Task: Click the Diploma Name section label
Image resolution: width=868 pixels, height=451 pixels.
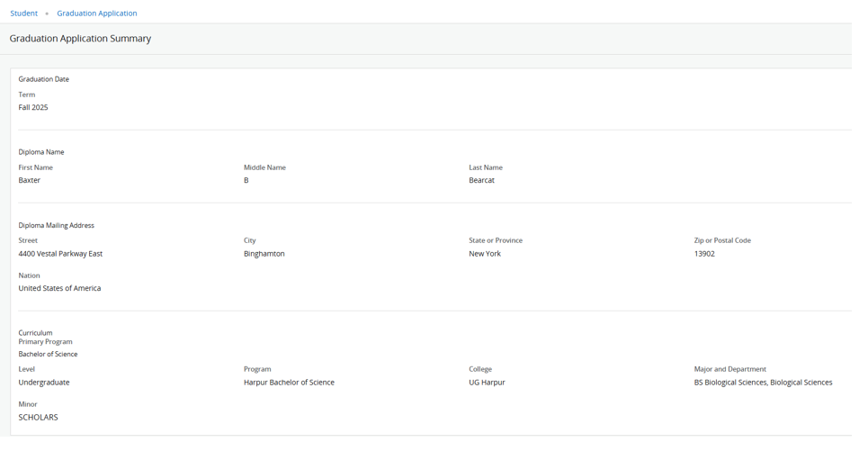Action: click(x=41, y=152)
